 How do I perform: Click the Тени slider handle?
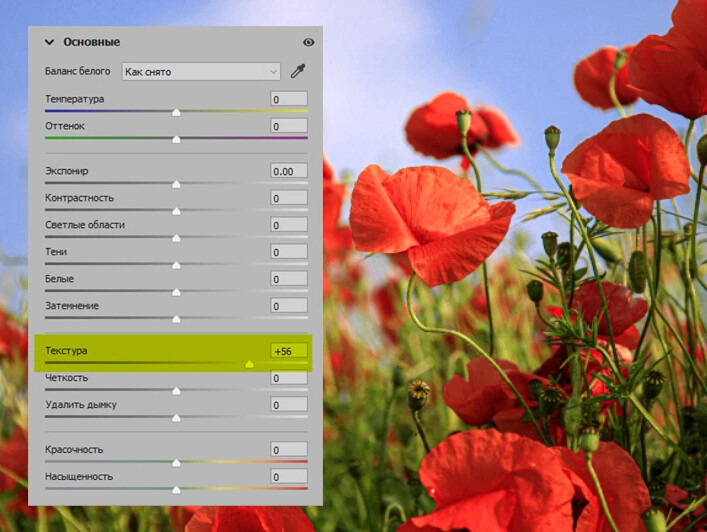tap(176, 265)
